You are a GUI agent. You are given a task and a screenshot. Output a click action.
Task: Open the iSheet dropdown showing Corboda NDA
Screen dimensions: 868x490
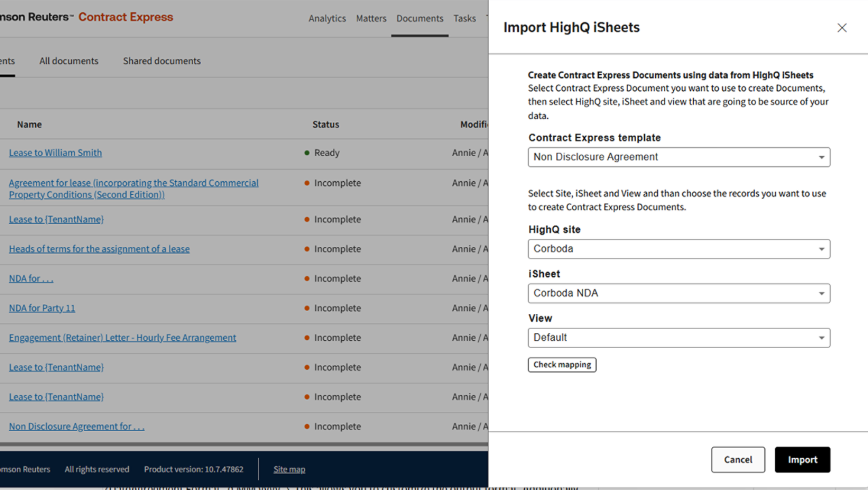679,293
